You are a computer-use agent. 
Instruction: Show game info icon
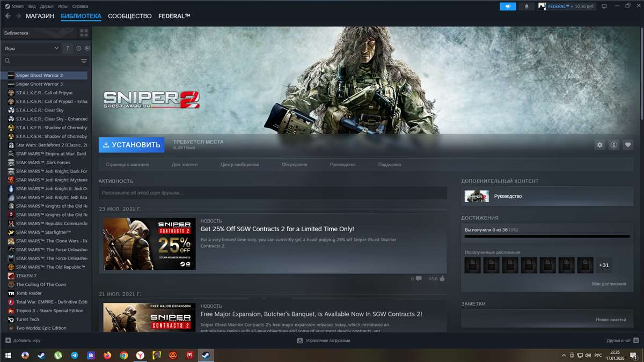coord(613,145)
